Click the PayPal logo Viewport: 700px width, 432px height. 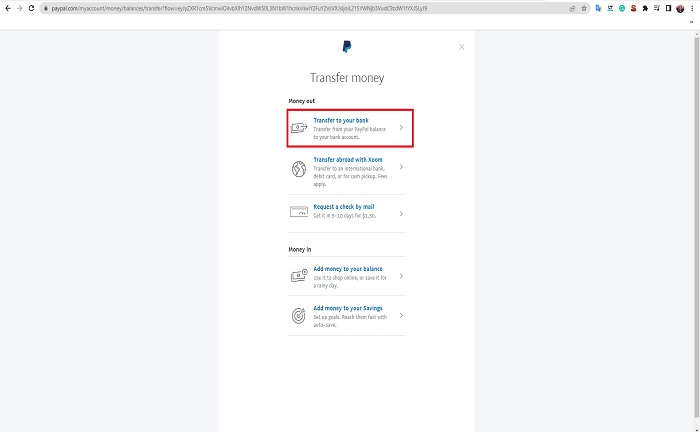pos(347,46)
